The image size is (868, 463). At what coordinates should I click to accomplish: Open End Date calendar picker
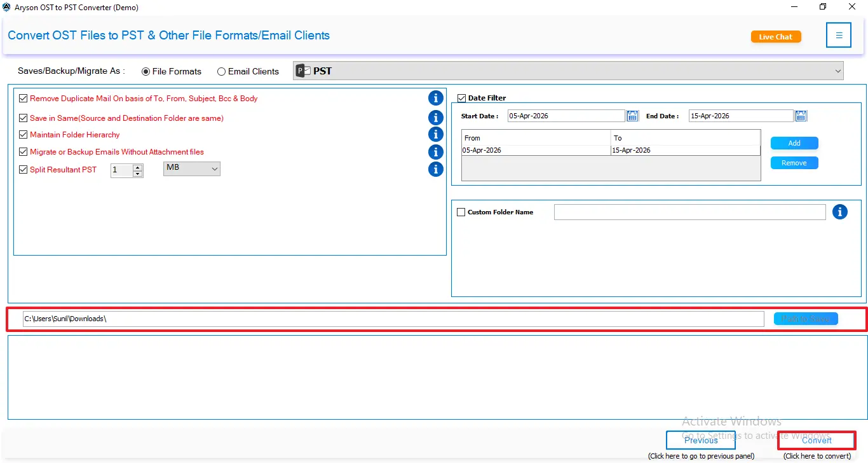801,116
